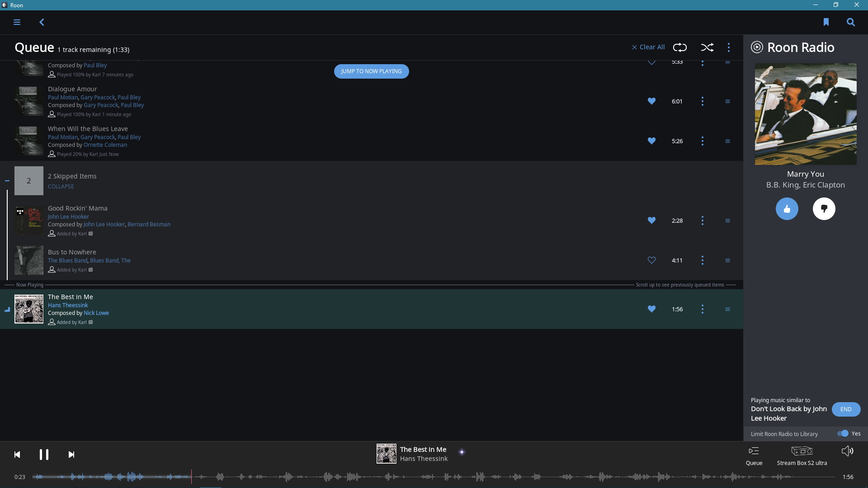
Task: Open When Will the Blues Leave options menu
Action: (x=703, y=141)
